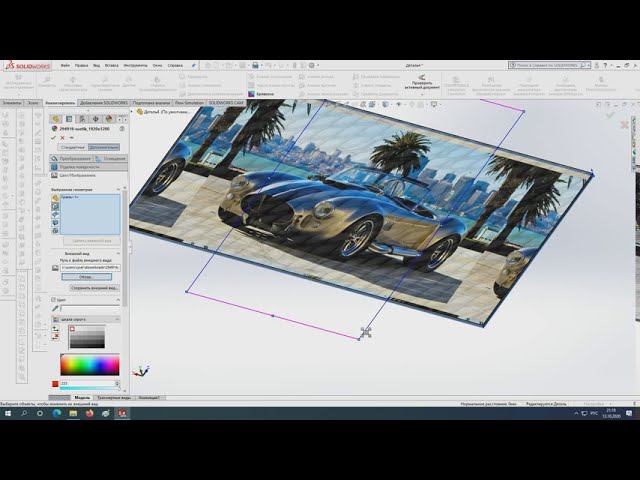This screenshot has width=640, height=480.
Task: Open the Правка menu
Action: click(81, 65)
